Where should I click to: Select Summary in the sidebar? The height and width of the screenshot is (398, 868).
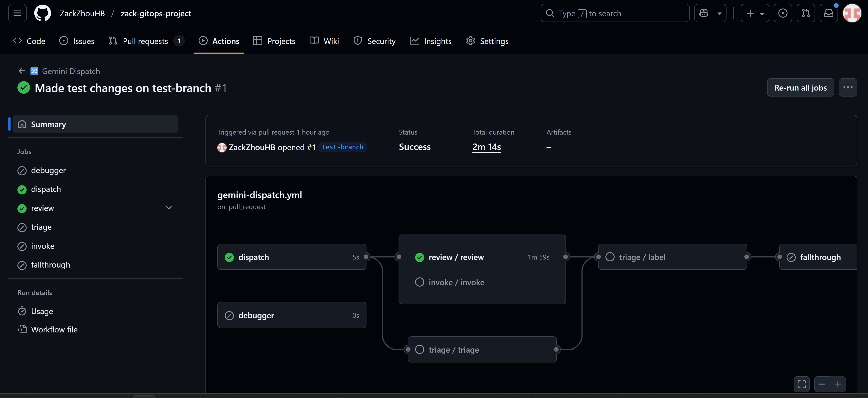pos(95,124)
